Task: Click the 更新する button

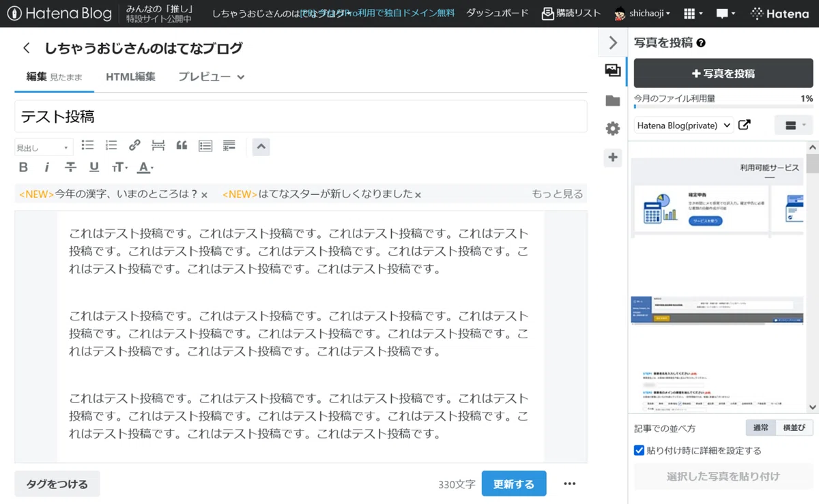Action: tap(514, 484)
